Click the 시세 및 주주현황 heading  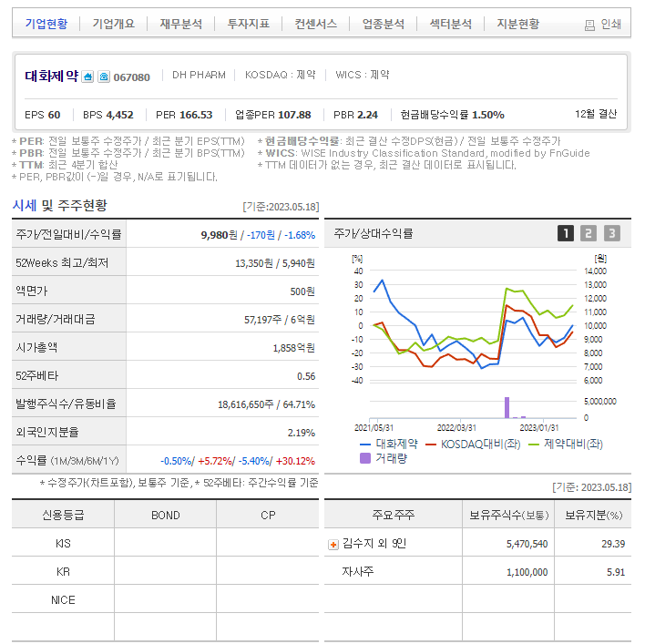[x=59, y=205]
